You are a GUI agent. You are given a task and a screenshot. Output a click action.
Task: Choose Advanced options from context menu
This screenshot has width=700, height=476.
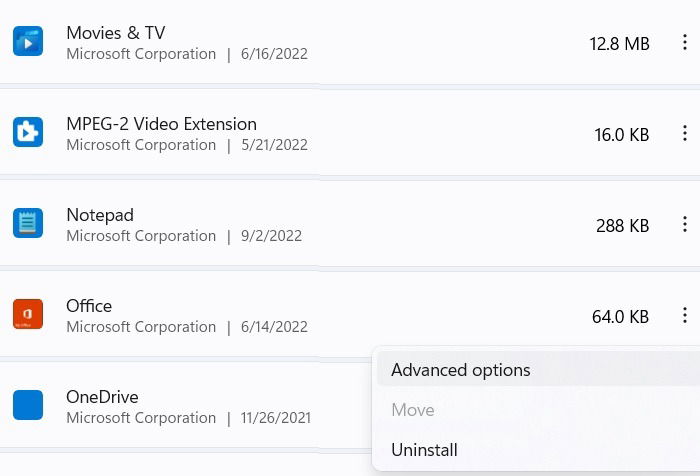461,370
